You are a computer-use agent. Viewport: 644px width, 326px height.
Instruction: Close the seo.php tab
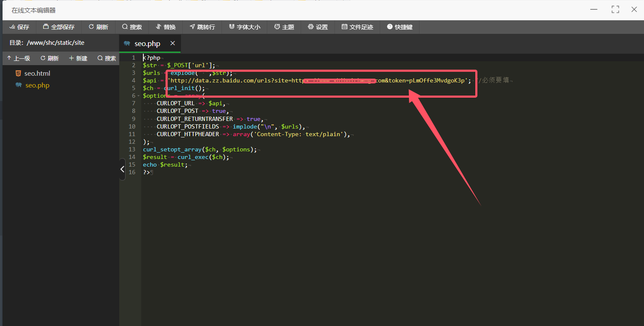click(x=173, y=44)
